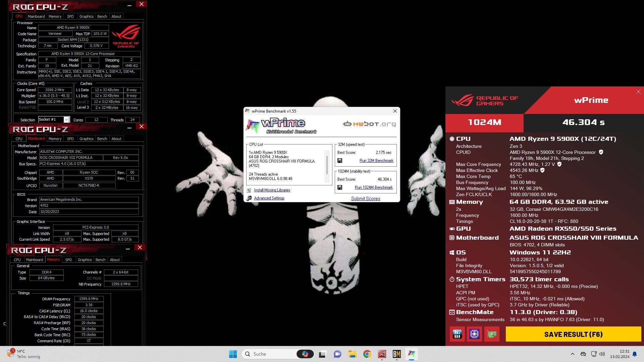Open About tab in top CPU-Z window
644x362 pixels.
click(x=116, y=16)
